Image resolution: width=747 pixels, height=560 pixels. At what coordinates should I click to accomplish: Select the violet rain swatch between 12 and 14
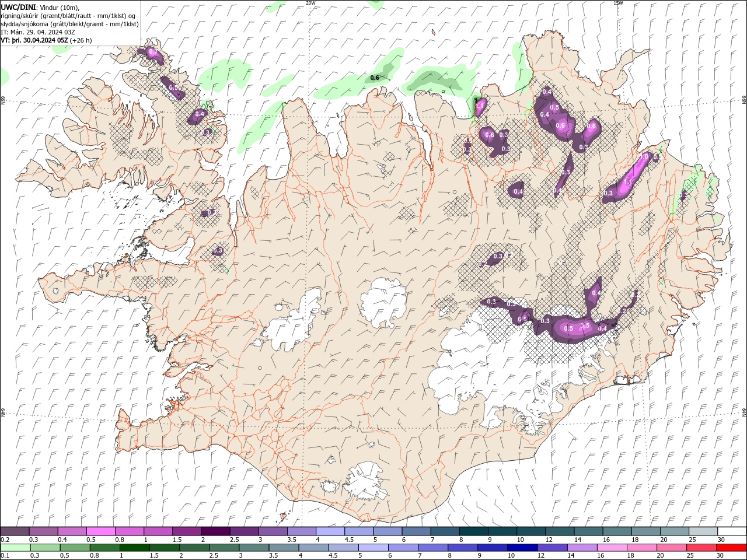(x=551, y=548)
